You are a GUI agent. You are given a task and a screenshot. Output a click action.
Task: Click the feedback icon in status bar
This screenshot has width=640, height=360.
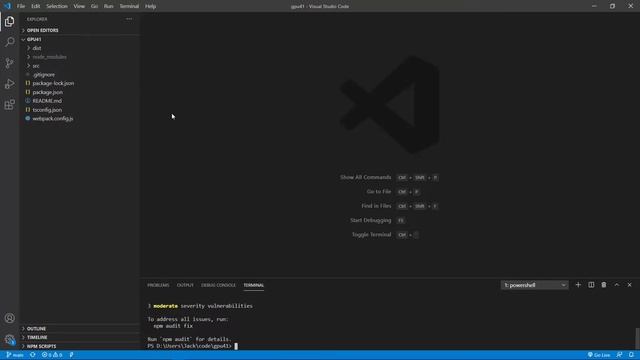coord(619,355)
